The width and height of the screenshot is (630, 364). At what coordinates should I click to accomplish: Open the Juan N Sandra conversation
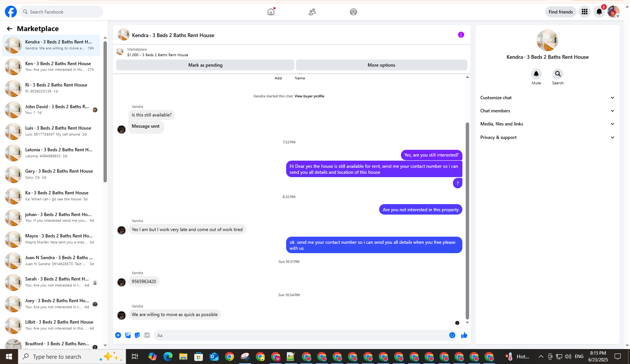tap(51, 261)
